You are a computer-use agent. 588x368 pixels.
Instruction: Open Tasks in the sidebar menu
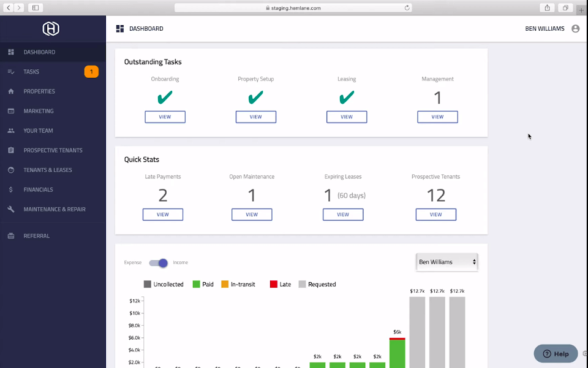[53, 72]
